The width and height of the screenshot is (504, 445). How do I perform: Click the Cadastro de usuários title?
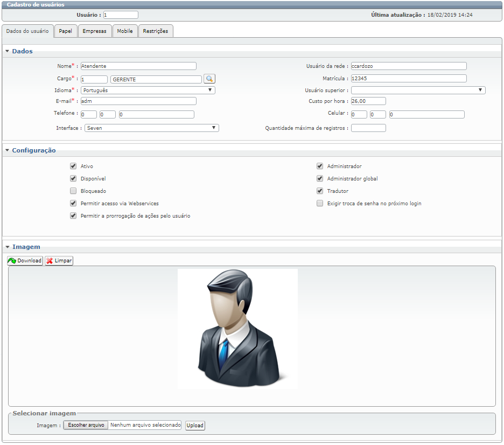(36, 5)
